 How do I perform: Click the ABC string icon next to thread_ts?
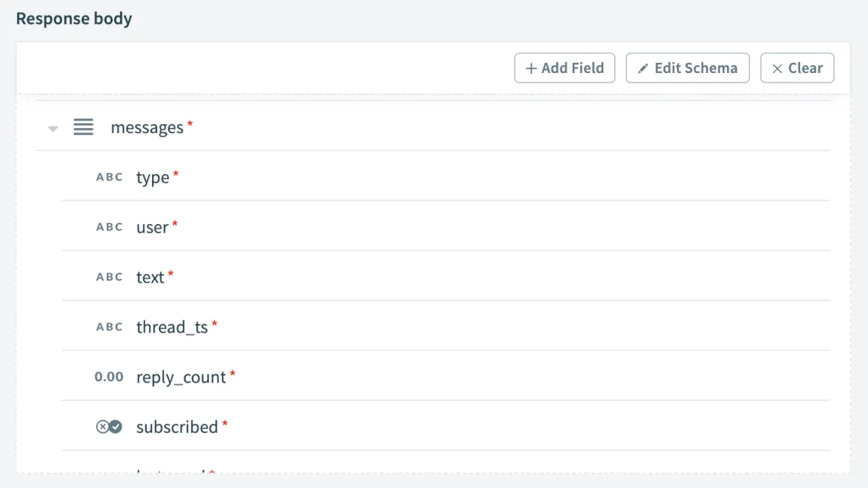click(x=109, y=327)
